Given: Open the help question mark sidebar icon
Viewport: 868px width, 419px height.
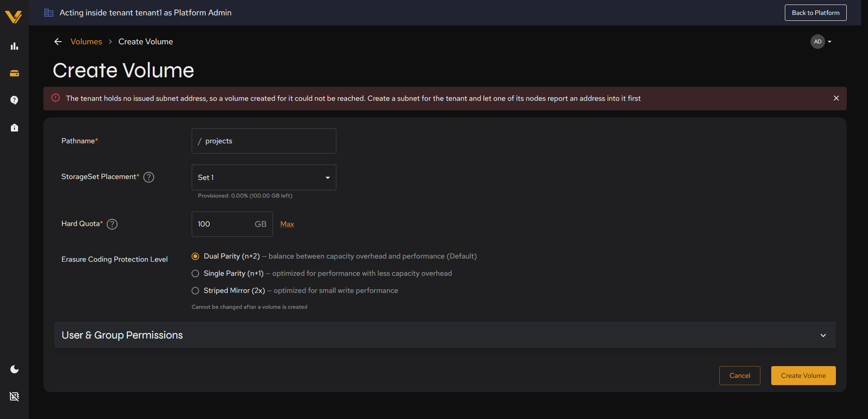Looking at the screenshot, I should (14, 100).
